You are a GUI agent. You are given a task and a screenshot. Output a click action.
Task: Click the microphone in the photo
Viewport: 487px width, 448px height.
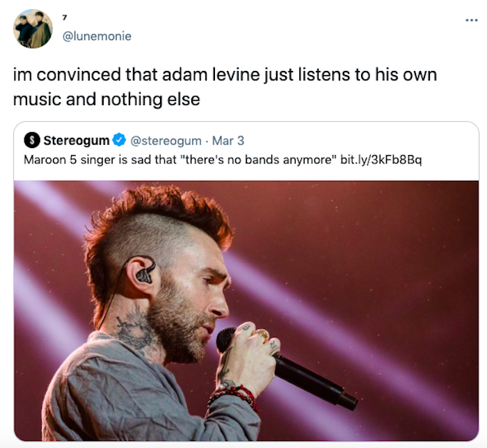[x=286, y=367]
